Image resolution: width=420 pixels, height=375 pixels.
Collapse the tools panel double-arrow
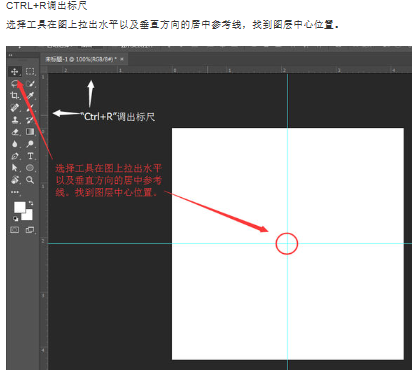[10, 55]
